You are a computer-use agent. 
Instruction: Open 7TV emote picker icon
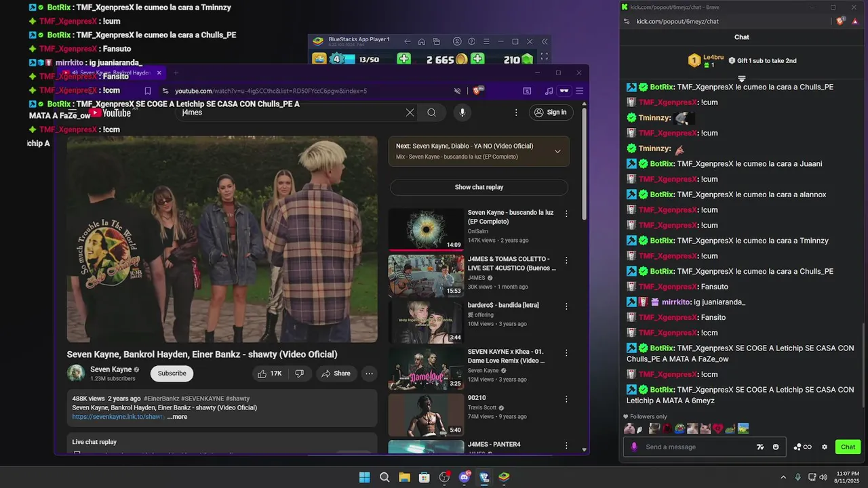[x=761, y=447]
